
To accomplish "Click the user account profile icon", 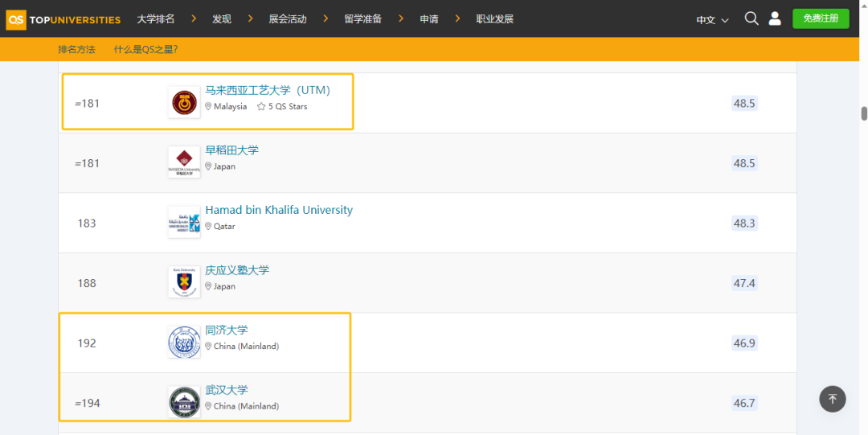I will pos(775,18).
